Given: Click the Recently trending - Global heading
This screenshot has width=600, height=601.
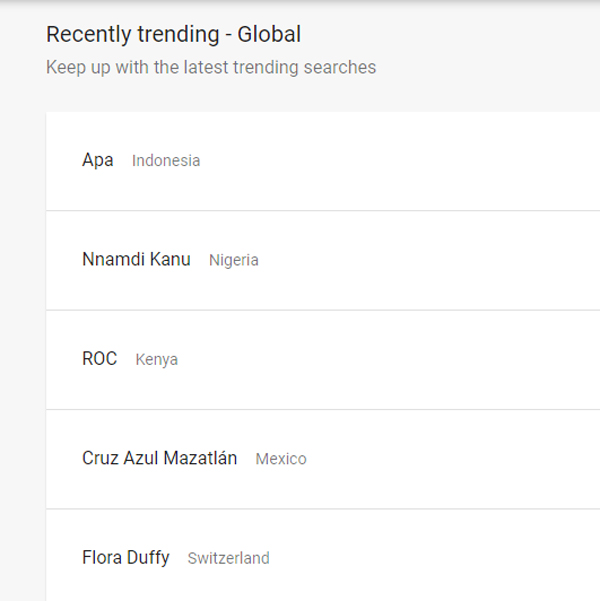Looking at the screenshot, I should pyautogui.click(x=173, y=35).
